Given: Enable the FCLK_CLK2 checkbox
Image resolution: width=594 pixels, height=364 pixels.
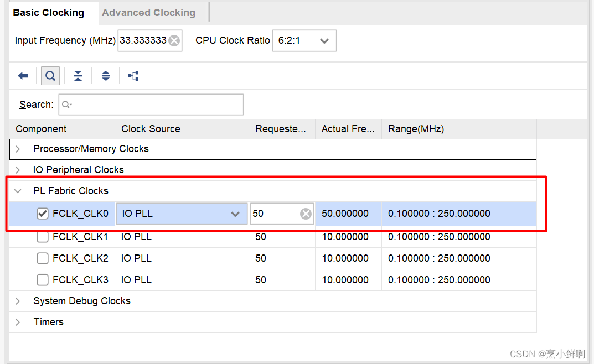Looking at the screenshot, I should 43,258.
